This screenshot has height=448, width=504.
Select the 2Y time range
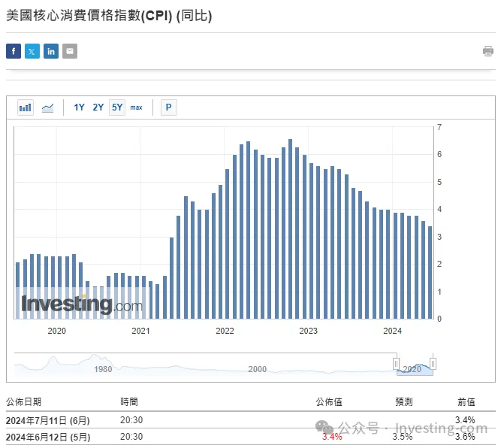[98, 107]
